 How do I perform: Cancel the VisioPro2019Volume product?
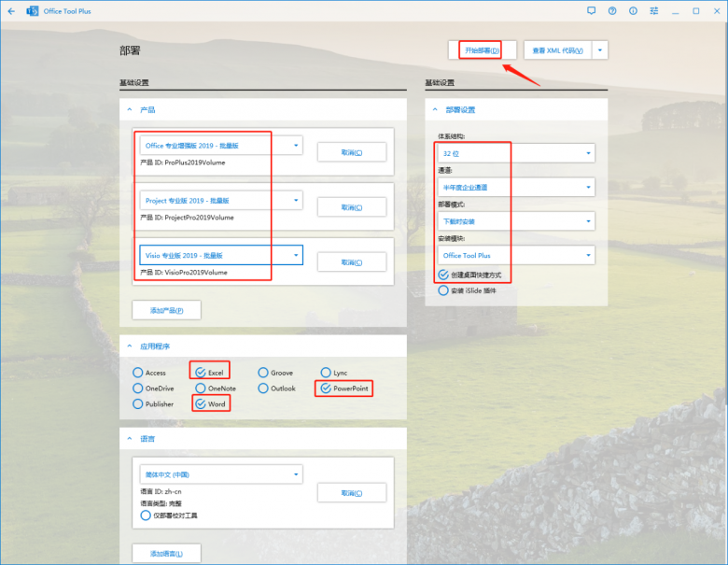(352, 262)
